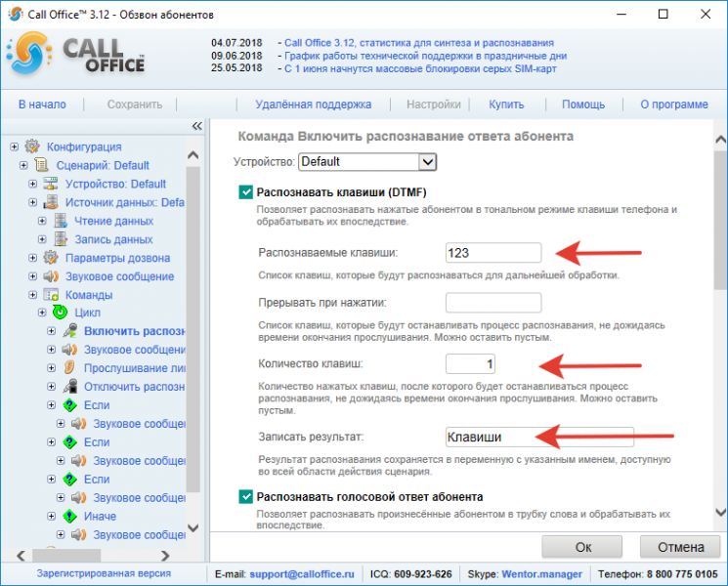728x586 pixels.
Task: Click the form scroll-down arrow on right
Action: (720, 512)
